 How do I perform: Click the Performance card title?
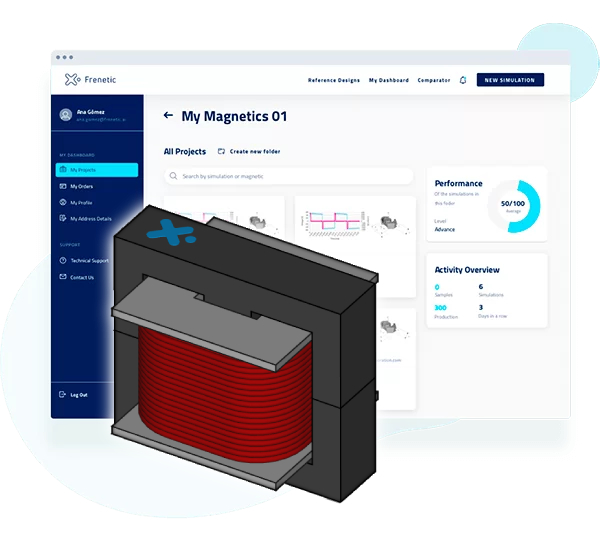[x=458, y=183]
